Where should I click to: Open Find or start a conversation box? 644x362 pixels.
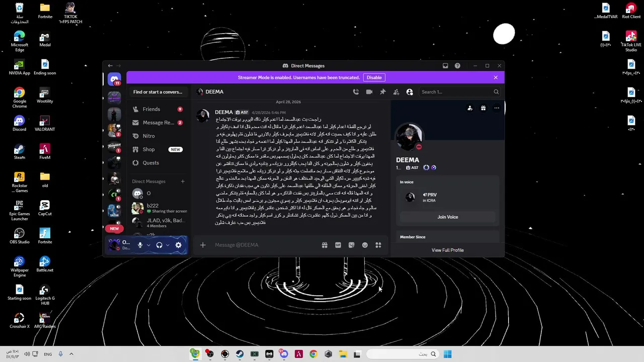coord(157,92)
